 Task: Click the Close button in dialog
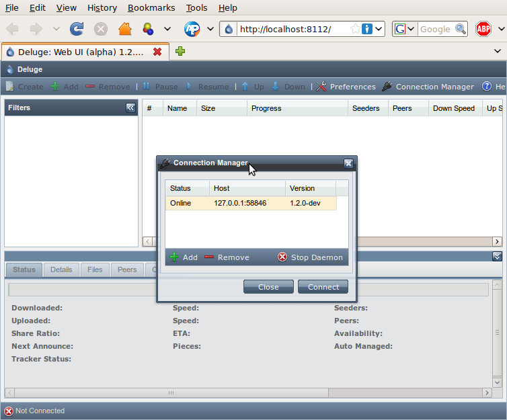(268, 287)
